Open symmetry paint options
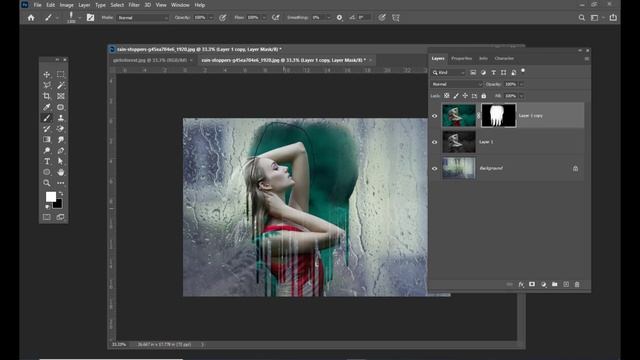The image size is (640, 360). coord(396,18)
